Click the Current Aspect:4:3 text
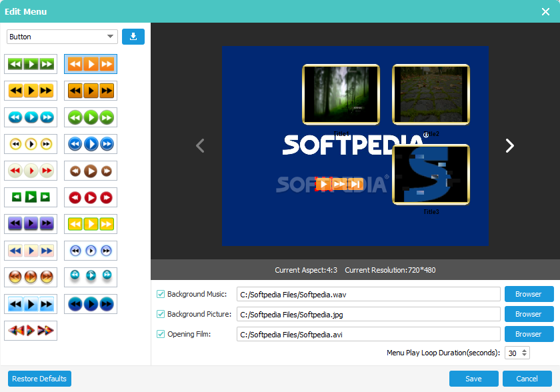560x392 pixels. click(306, 270)
